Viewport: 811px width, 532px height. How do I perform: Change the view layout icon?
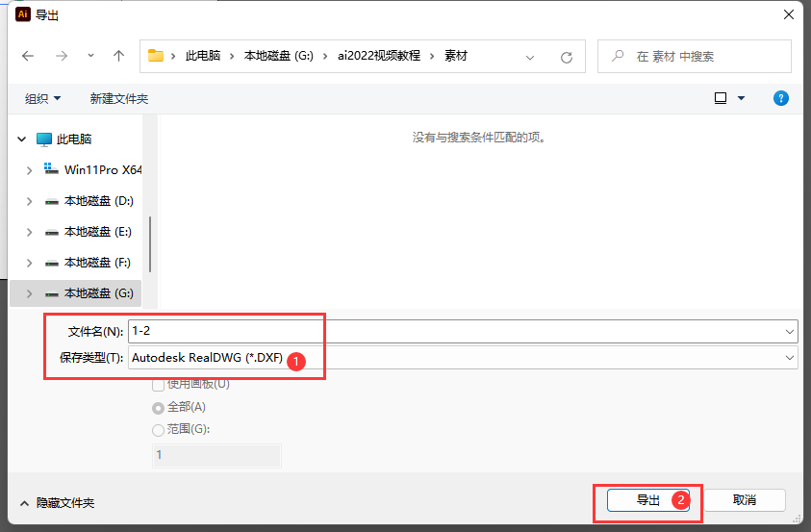[x=721, y=98]
